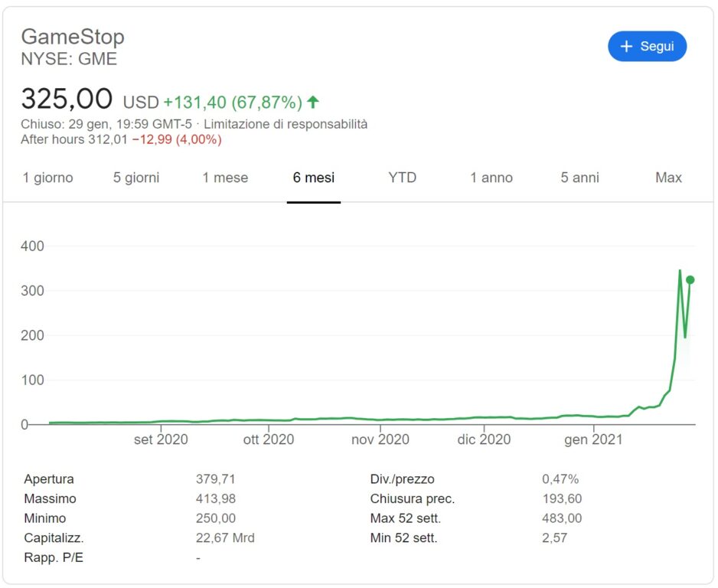718x588 pixels.
Task: Click the 2,57 52-week low value
Action: 554,538
